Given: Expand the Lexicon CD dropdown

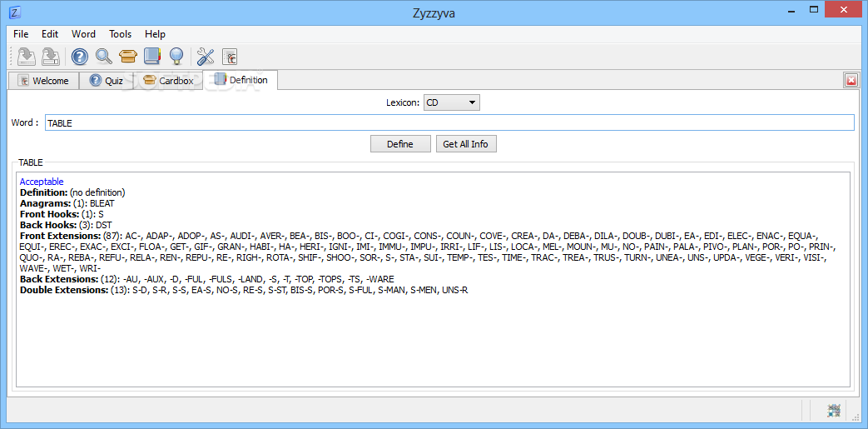Looking at the screenshot, I should 451,102.
